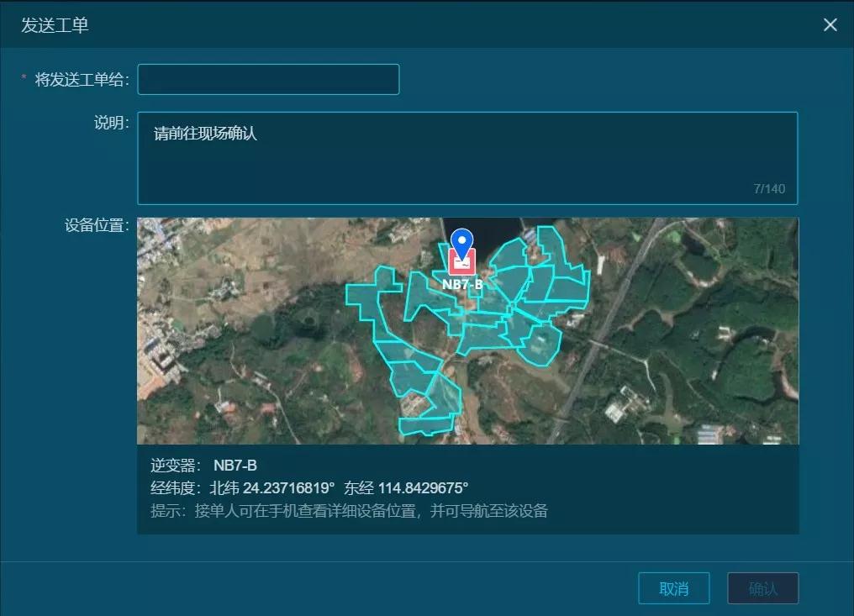The width and height of the screenshot is (854, 616).
Task: Click the 将发送工单给 recipient input field
Action: pos(268,80)
